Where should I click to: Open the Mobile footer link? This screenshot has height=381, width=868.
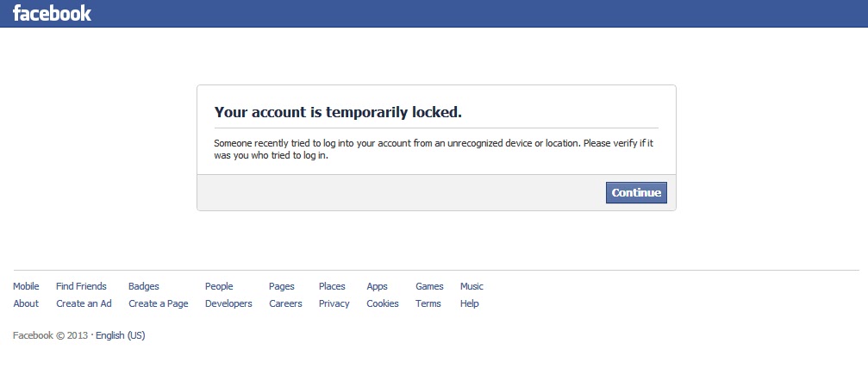[x=26, y=286]
